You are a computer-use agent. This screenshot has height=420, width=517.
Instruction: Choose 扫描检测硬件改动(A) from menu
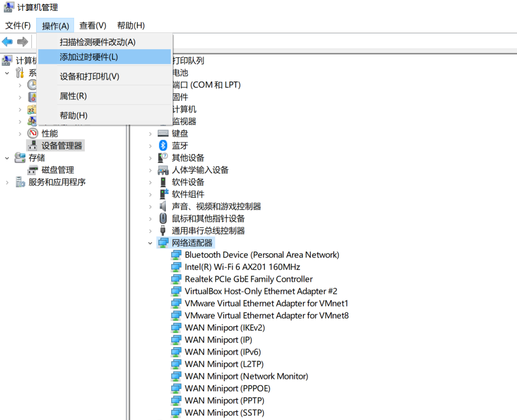(x=105, y=42)
